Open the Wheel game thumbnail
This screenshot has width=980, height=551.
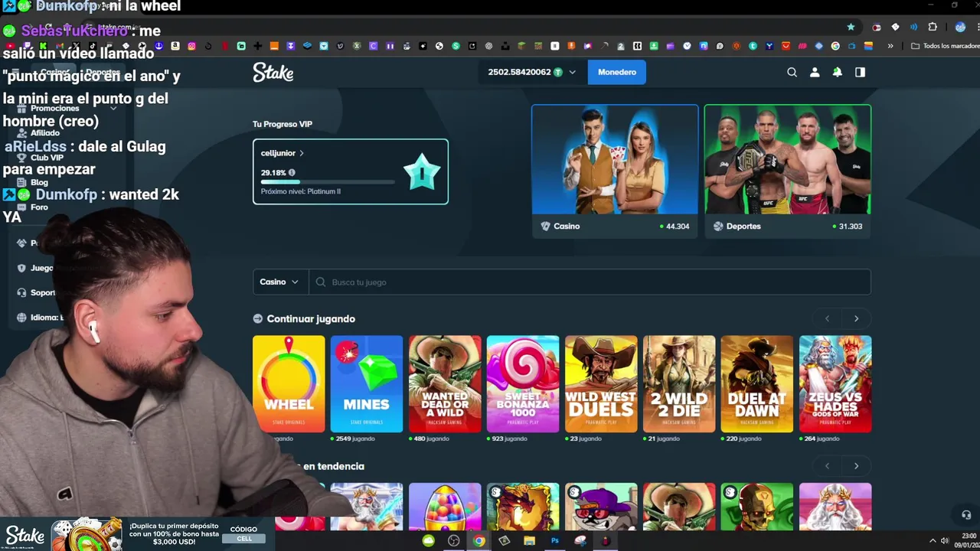point(289,383)
